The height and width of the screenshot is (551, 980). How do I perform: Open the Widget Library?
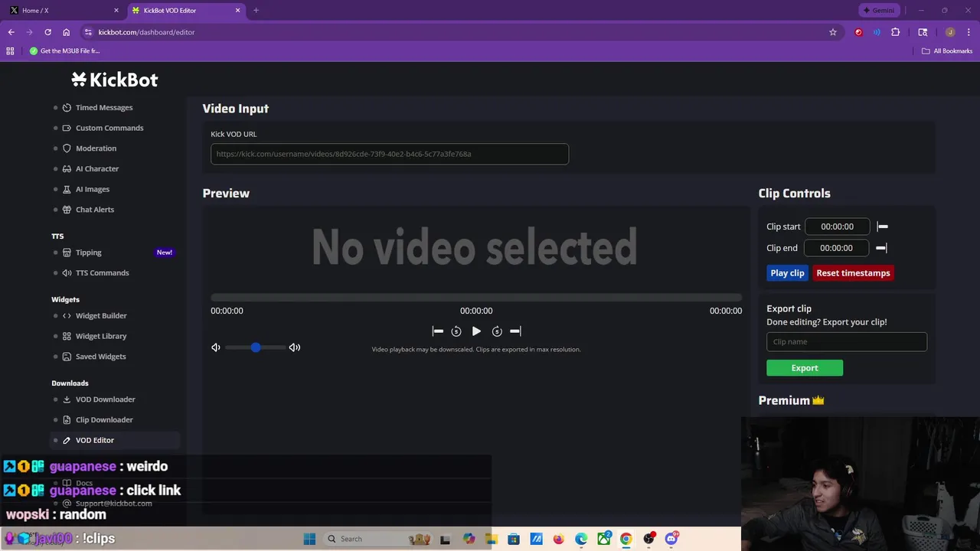[101, 336]
